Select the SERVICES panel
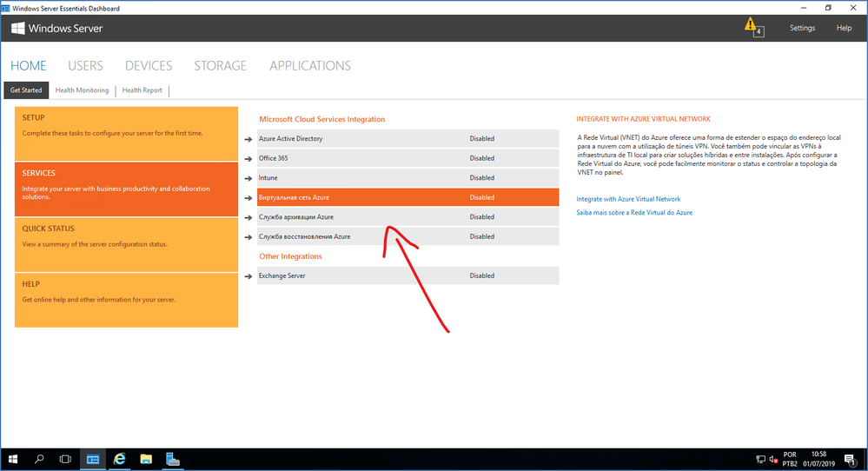Image resolution: width=868 pixels, height=471 pixels. pos(126,189)
